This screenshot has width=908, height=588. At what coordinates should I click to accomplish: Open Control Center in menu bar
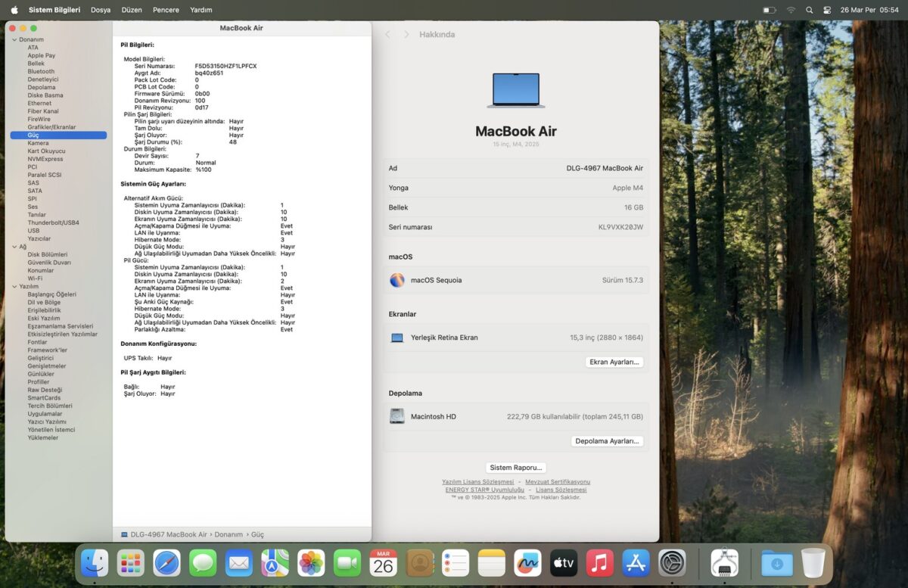click(x=827, y=10)
